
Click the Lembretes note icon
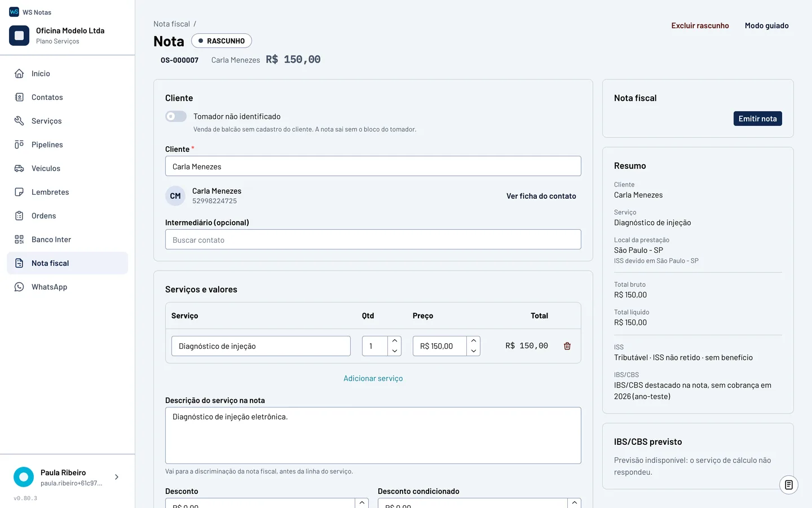tap(19, 192)
